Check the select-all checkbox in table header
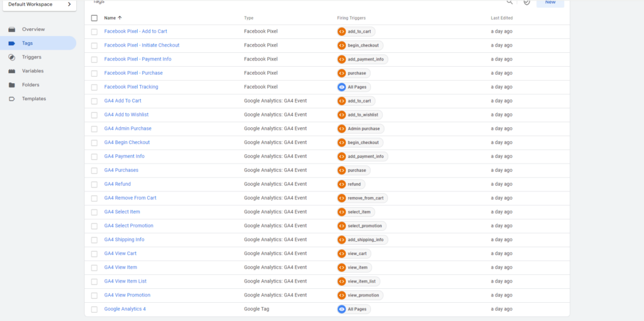644x321 pixels. 94,18
